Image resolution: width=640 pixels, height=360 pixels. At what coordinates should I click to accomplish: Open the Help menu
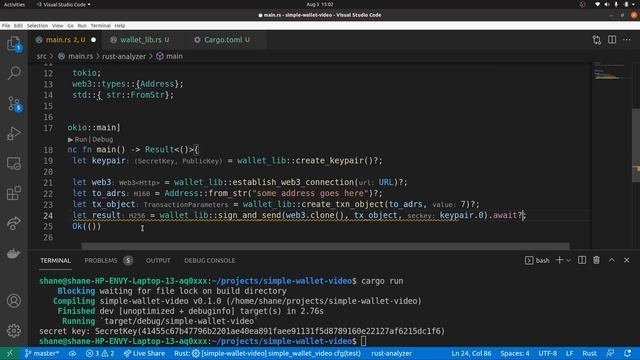click(120, 25)
